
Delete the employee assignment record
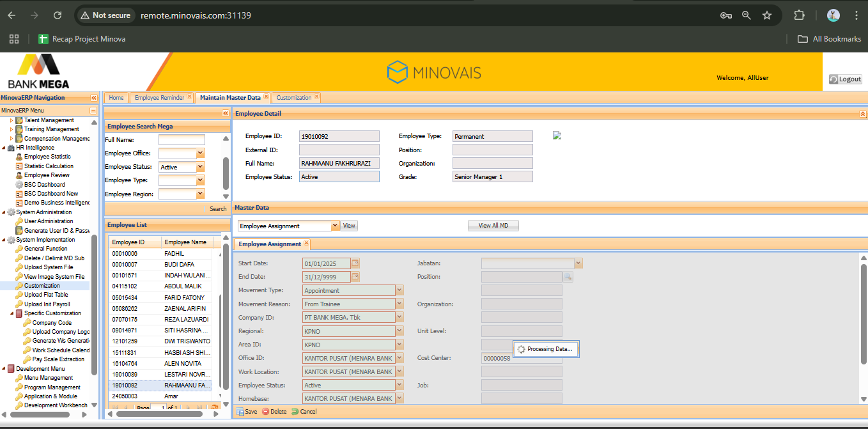point(274,412)
